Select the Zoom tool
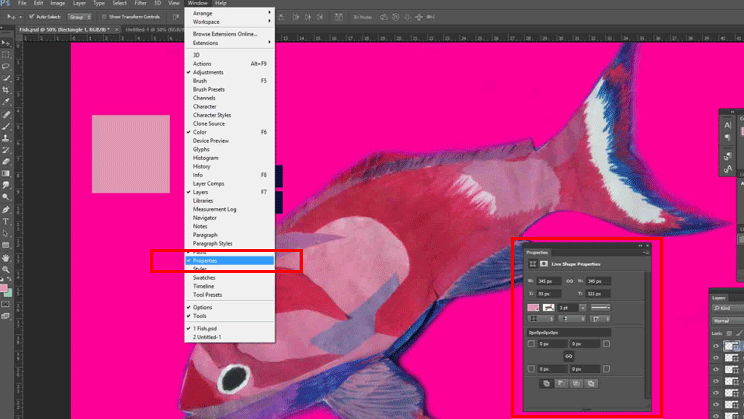This screenshot has width=744, height=419. [x=7, y=269]
